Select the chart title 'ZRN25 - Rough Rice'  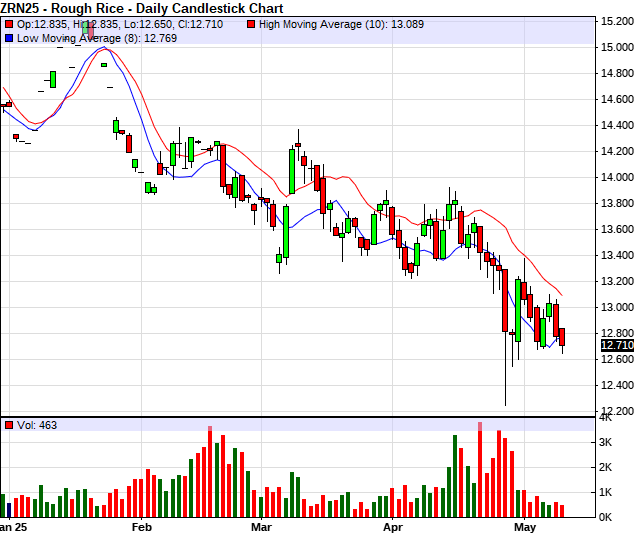point(62,8)
